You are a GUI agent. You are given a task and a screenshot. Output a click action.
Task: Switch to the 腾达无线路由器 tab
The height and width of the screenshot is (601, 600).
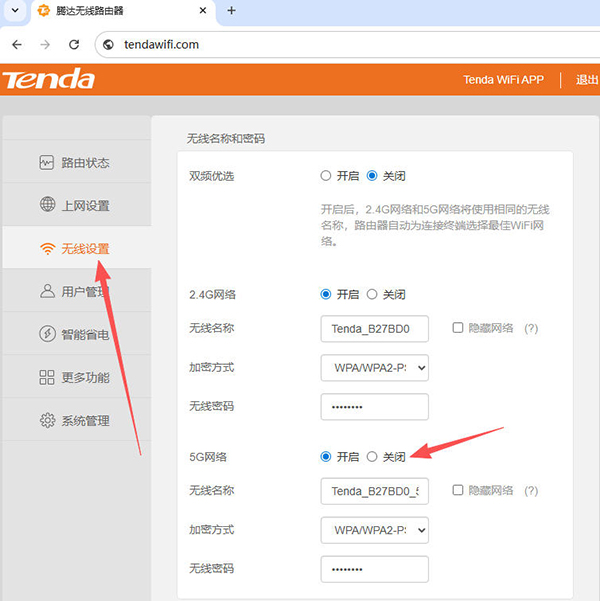123,11
